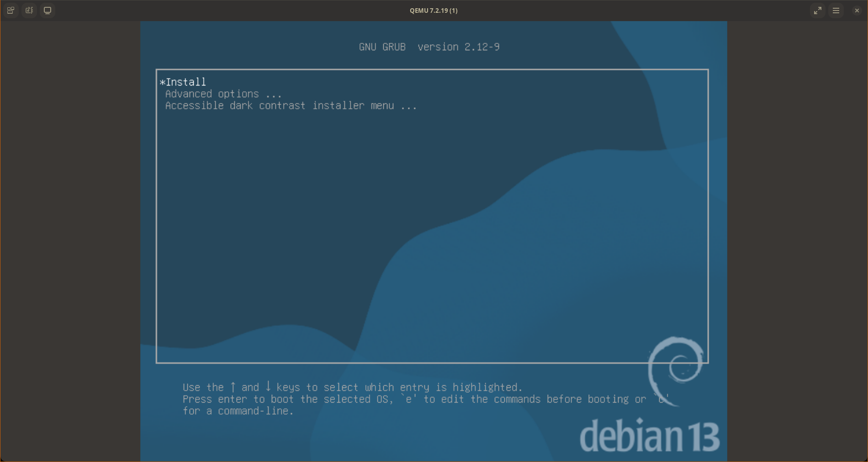
Task: Click the GNU GRUB version 2.12-9 header
Action: coord(429,47)
